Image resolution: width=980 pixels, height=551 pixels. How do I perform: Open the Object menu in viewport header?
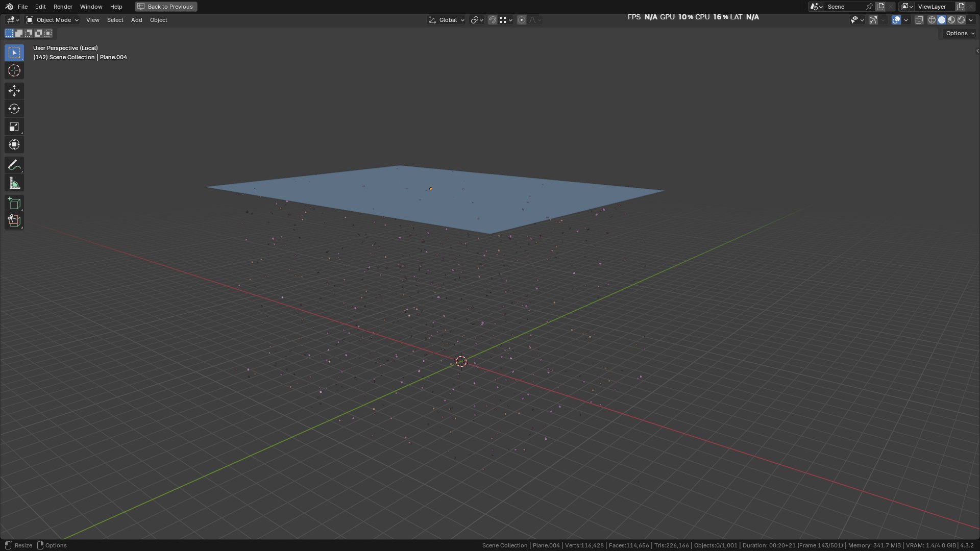[x=158, y=20]
